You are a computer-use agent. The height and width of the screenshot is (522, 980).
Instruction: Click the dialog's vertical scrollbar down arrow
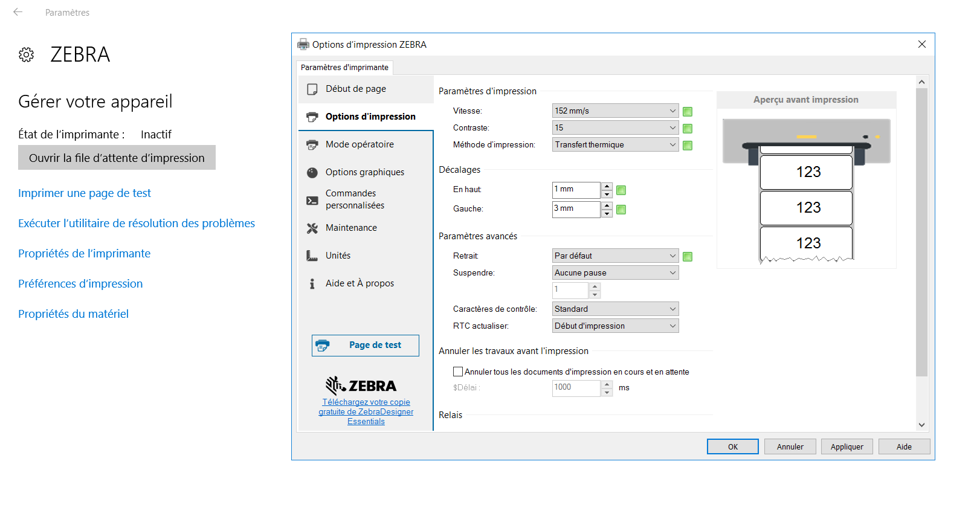921,425
